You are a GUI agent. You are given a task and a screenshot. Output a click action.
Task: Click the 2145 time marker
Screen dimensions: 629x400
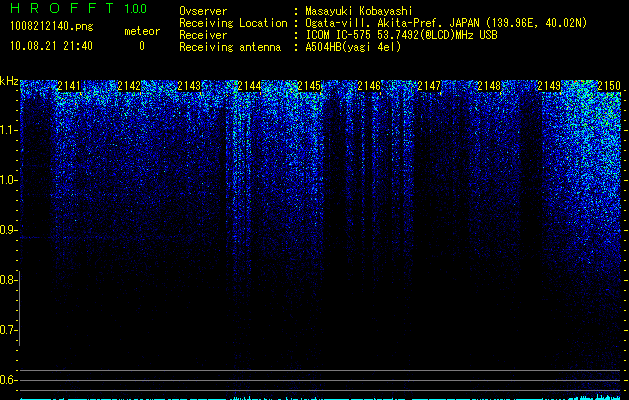[309, 86]
